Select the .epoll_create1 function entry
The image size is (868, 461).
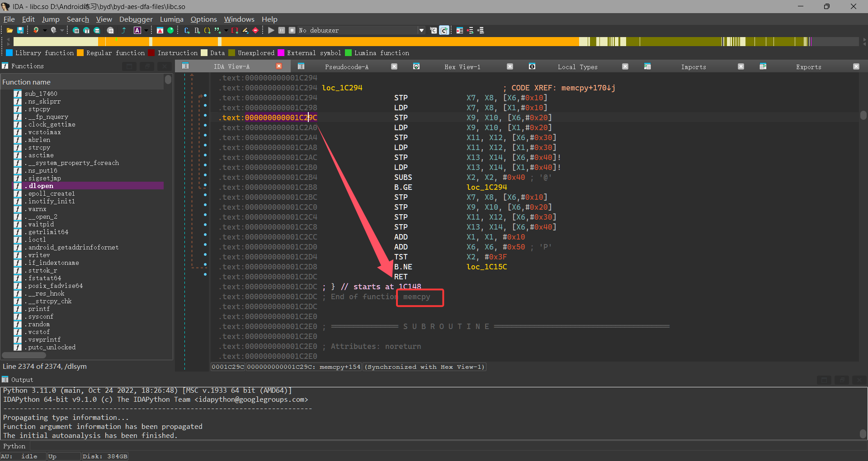[x=88, y=193]
